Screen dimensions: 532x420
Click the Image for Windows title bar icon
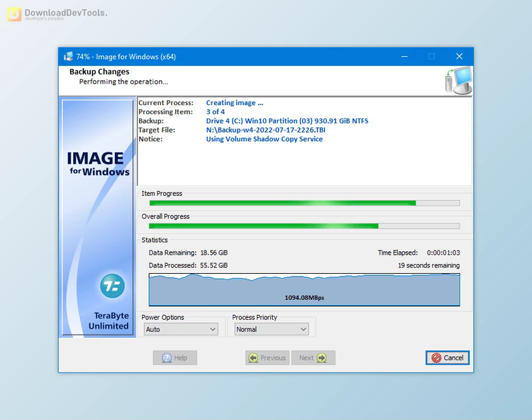tap(68, 56)
